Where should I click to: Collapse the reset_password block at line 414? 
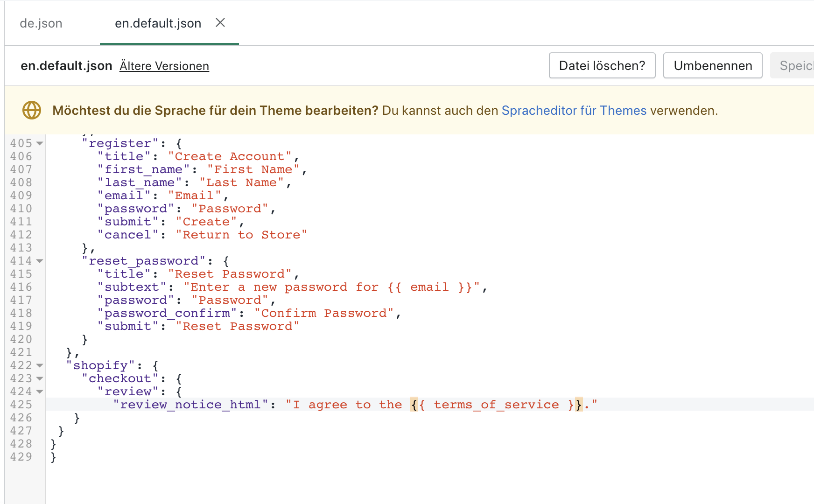click(40, 261)
